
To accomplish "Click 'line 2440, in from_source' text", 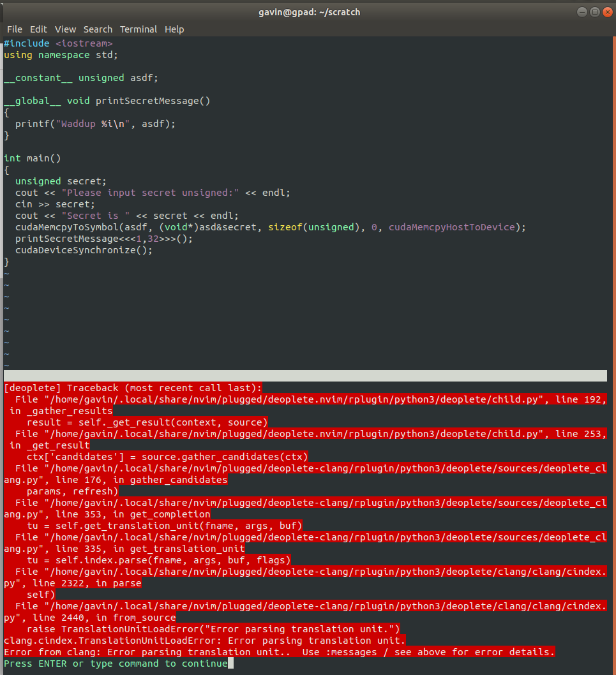I will pyautogui.click(x=104, y=618).
